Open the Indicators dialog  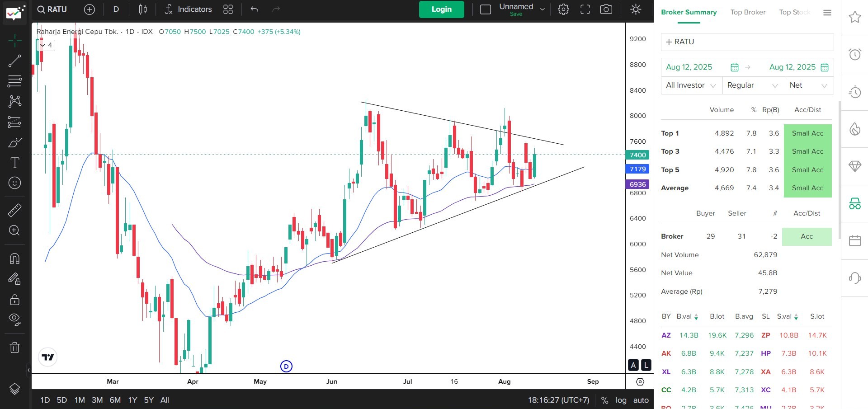pyautogui.click(x=188, y=9)
